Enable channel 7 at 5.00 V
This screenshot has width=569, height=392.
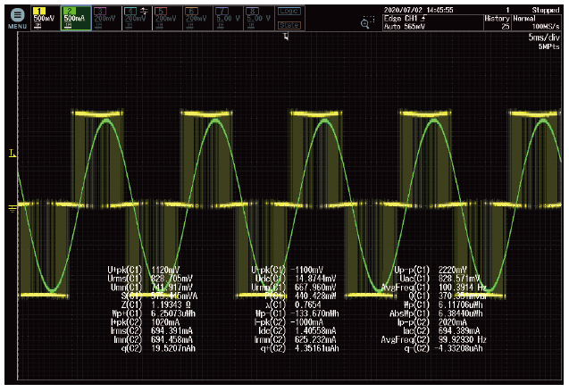coord(229,18)
